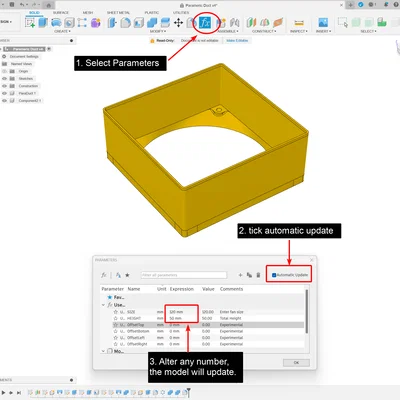Switch to the PLASTIC tab
The width and height of the screenshot is (400, 400).
[x=152, y=13]
